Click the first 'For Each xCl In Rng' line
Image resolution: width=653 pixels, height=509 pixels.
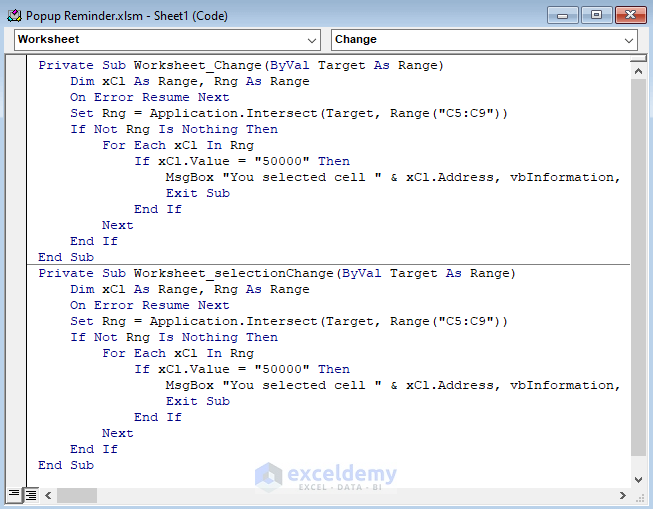pyautogui.click(x=178, y=145)
